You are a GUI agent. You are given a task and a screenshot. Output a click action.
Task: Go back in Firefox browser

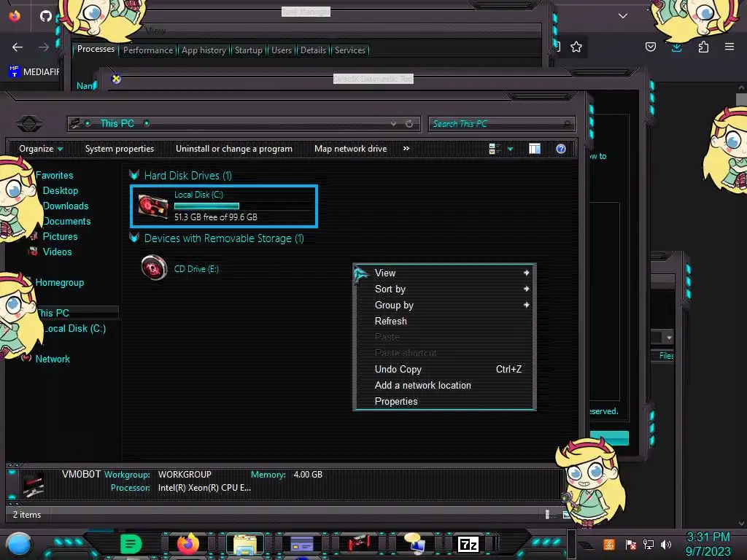click(x=18, y=47)
